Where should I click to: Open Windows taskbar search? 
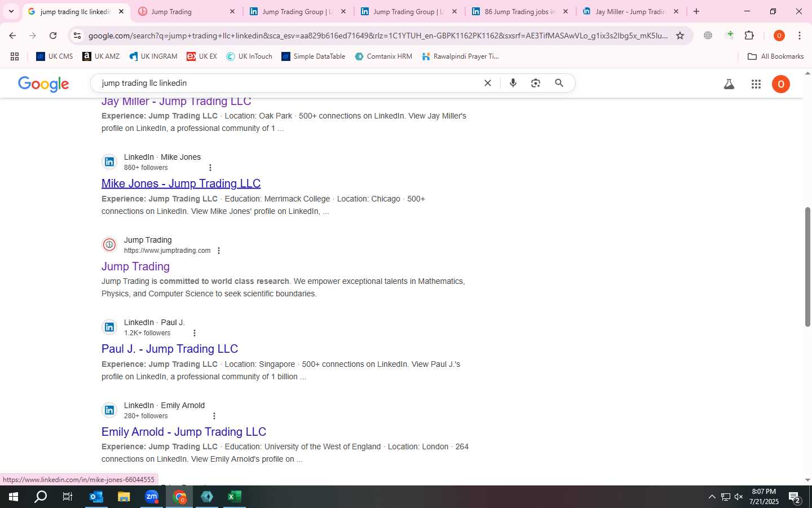coord(41,497)
